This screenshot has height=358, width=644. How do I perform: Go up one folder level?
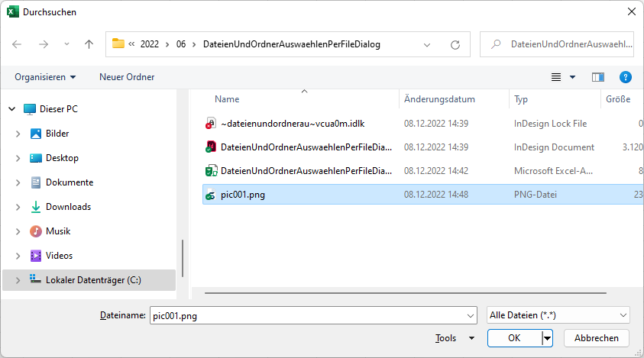coord(89,44)
